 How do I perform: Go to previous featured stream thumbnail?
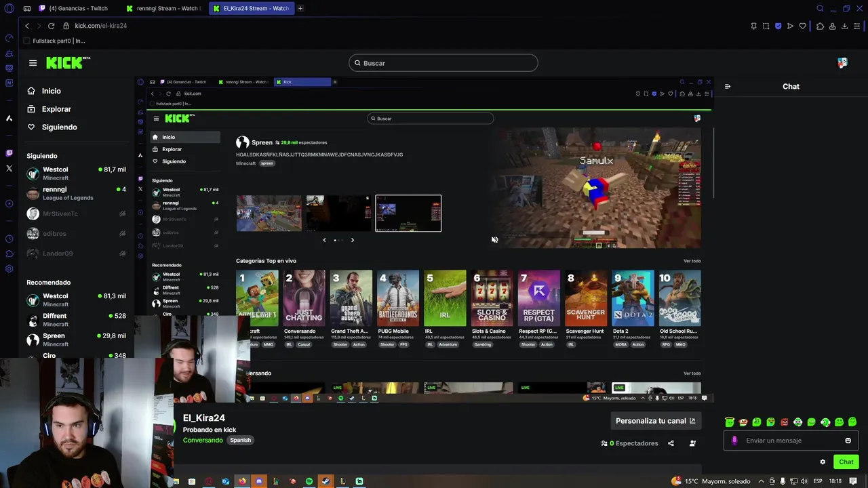coord(324,240)
